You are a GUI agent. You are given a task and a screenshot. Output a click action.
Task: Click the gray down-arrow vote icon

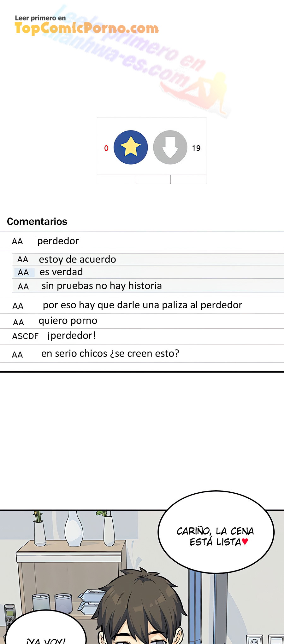point(170,147)
